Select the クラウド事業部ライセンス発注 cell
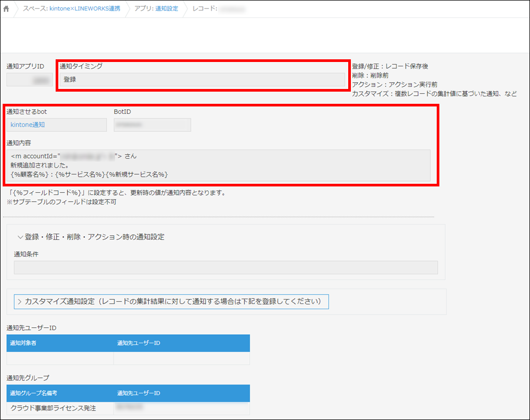530x420 pixels. (60, 408)
